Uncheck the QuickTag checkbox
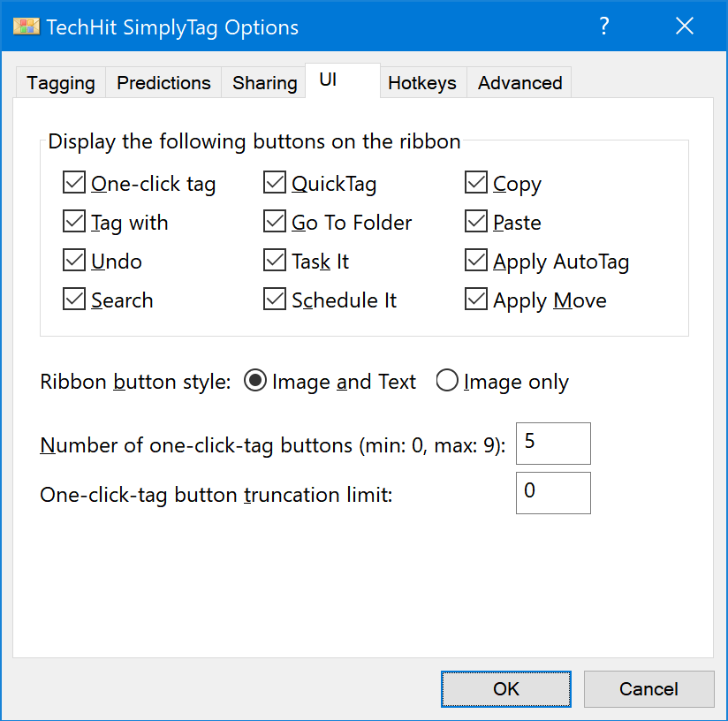Image resolution: width=728 pixels, height=721 pixels. (275, 182)
